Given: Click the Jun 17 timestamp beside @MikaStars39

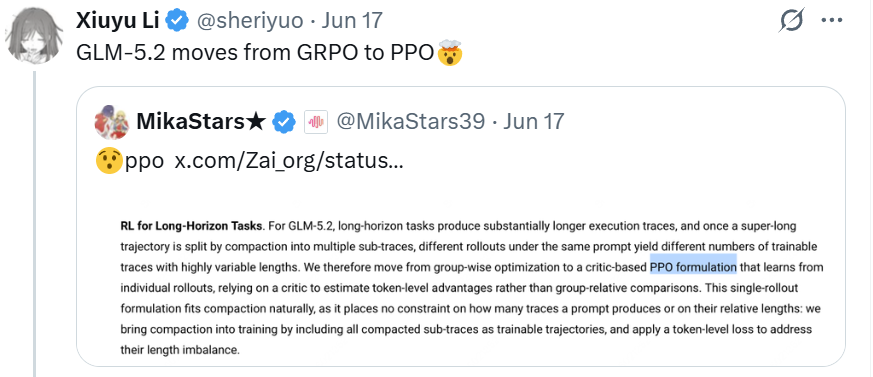Looking at the screenshot, I should [533, 121].
